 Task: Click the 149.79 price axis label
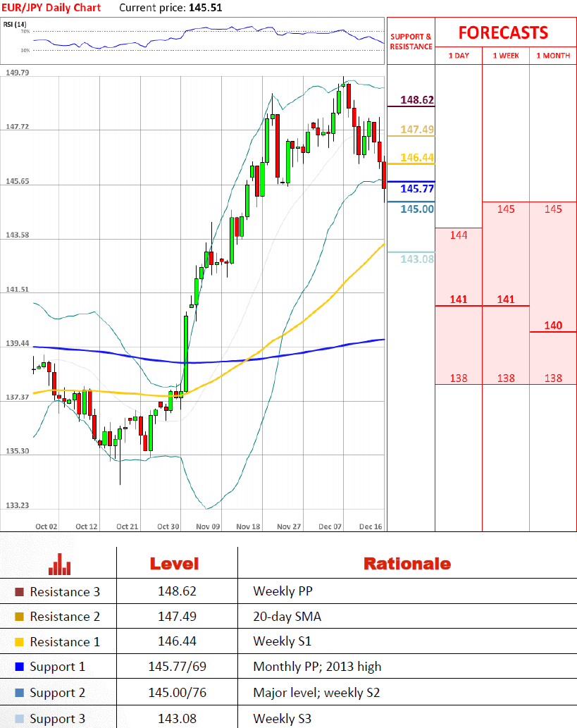(x=17, y=73)
